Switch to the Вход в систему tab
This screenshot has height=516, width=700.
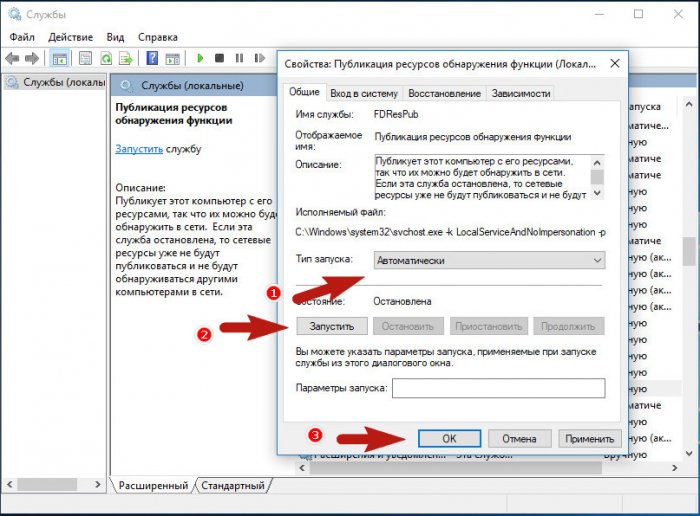point(364,93)
